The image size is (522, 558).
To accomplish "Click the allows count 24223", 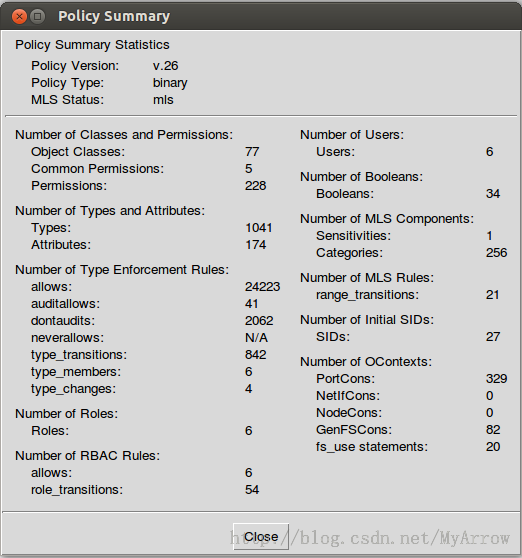I will tap(263, 286).
